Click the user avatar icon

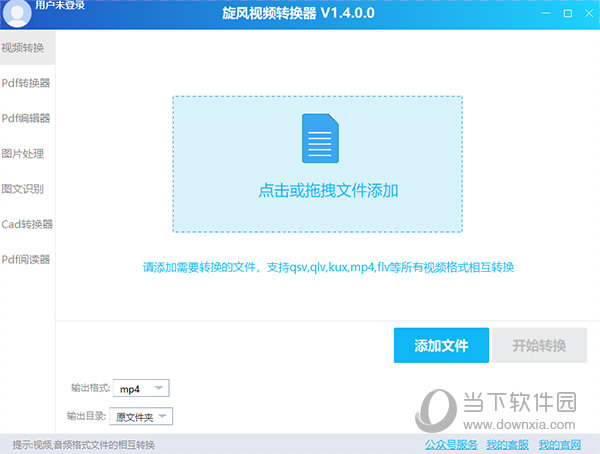17,13
